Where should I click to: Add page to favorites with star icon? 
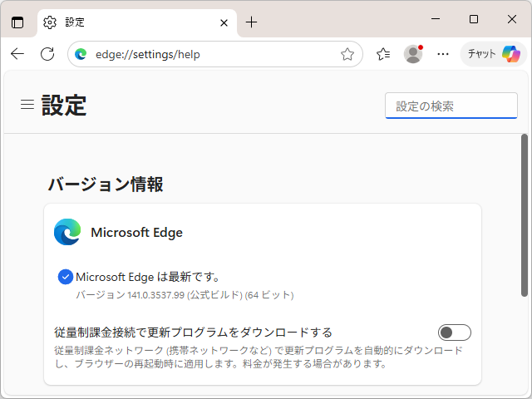(347, 54)
